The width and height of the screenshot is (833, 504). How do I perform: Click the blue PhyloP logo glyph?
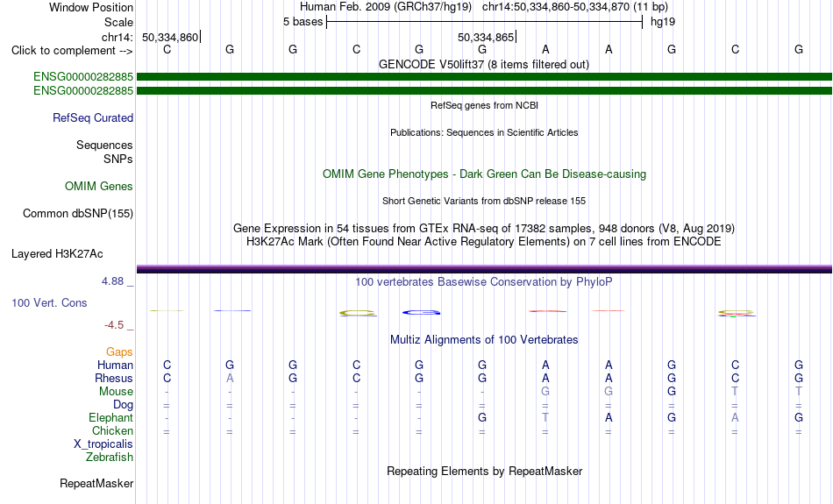pos(421,312)
